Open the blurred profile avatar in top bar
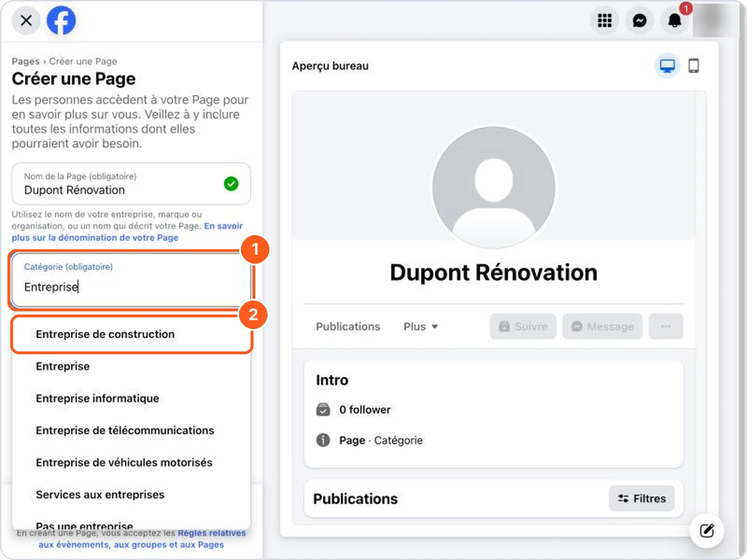This screenshot has height=560, width=747. (x=715, y=21)
